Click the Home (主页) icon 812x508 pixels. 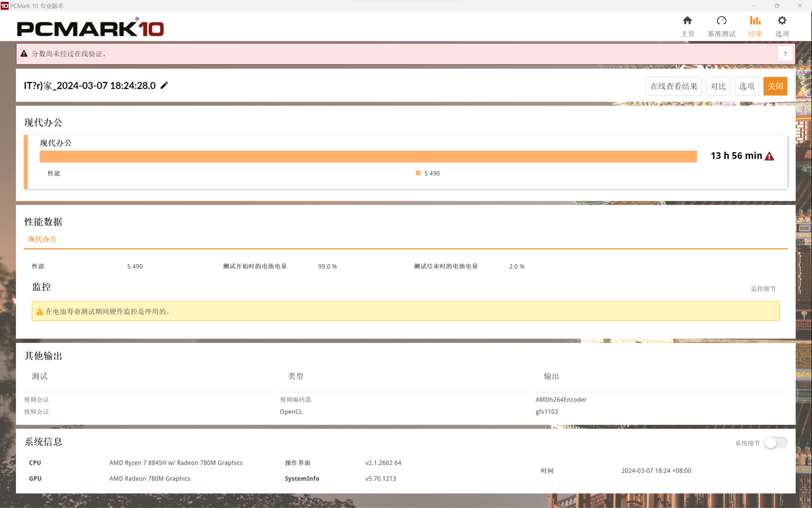point(687,21)
